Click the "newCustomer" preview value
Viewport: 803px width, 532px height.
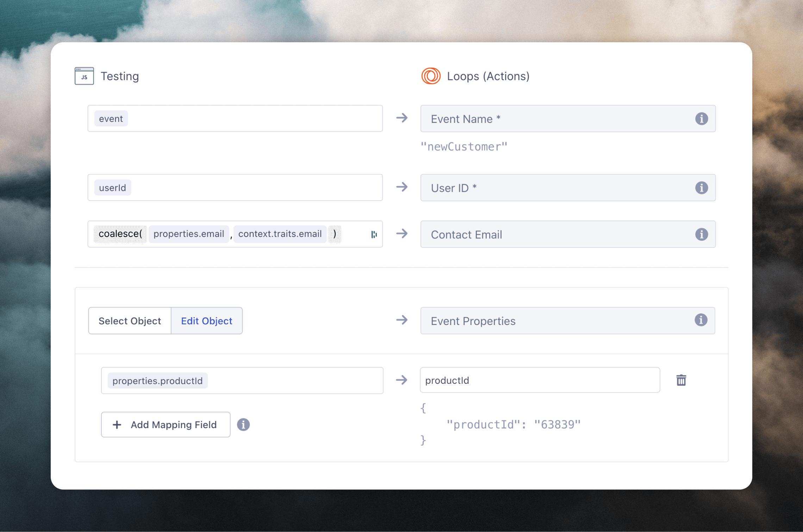(464, 146)
